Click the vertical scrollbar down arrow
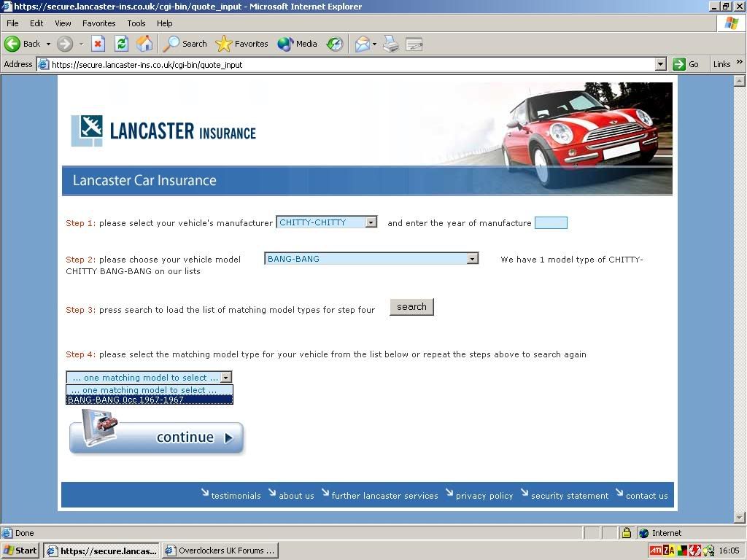Image resolution: width=747 pixels, height=560 pixels. (740, 517)
